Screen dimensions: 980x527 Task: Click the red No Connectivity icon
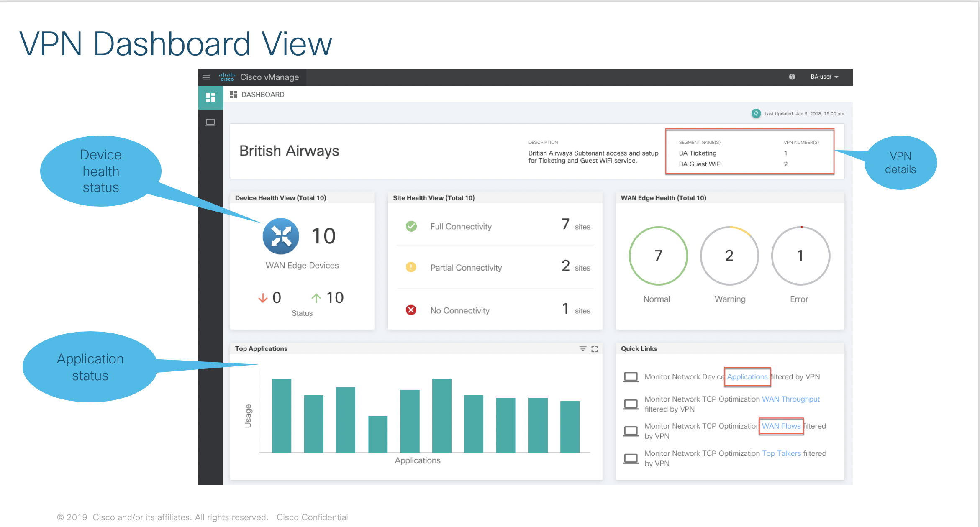[411, 310]
